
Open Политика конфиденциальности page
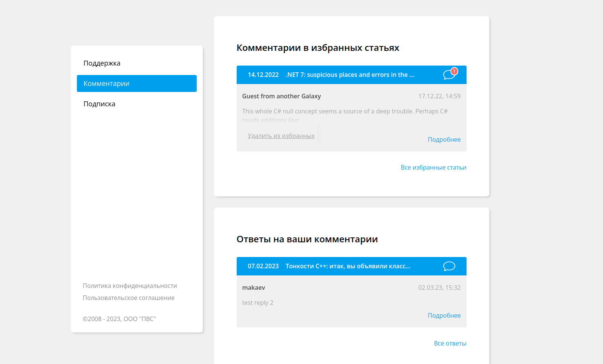coord(130,286)
